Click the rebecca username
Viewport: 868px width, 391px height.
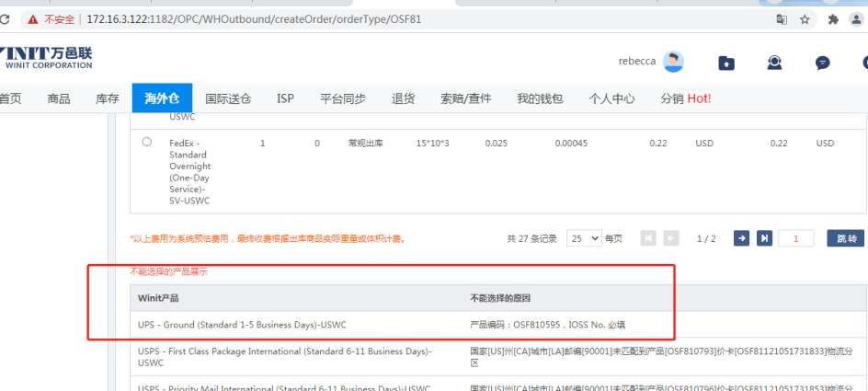(637, 61)
